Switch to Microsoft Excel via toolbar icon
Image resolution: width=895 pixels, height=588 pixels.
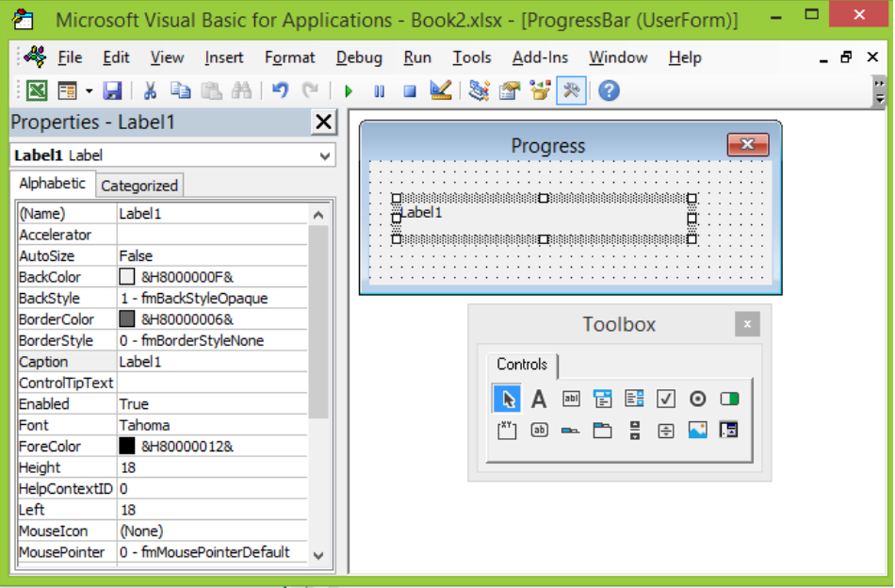(37, 90)
